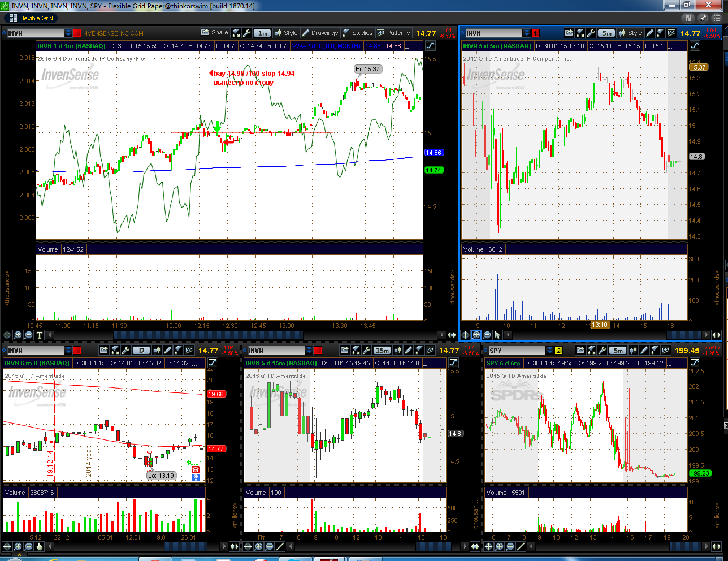The width and height of the screenshot is (728, 561).
Task: Click the pencil drawings icon on SPY chart
Action: [644, 350]
